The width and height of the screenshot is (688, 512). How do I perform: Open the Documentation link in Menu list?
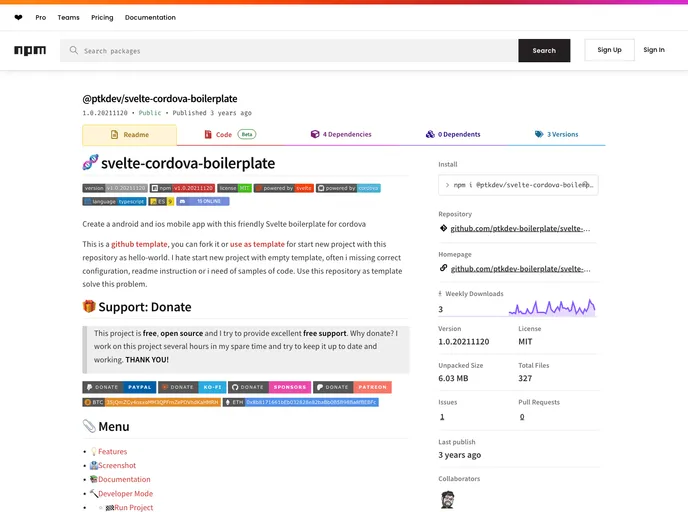point(124,479)
